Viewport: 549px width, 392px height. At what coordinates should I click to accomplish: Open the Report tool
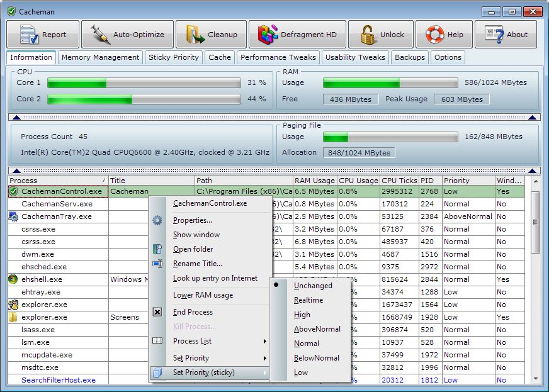click(x=42, y=35)
